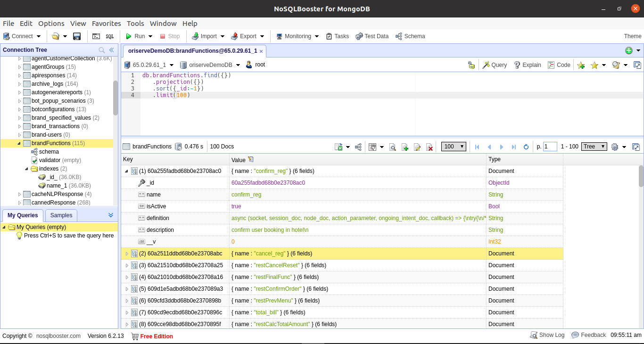The height and width of the screenshot is (344, 644).
Task: Refresh the query results
Action: (x=526, y=147)
